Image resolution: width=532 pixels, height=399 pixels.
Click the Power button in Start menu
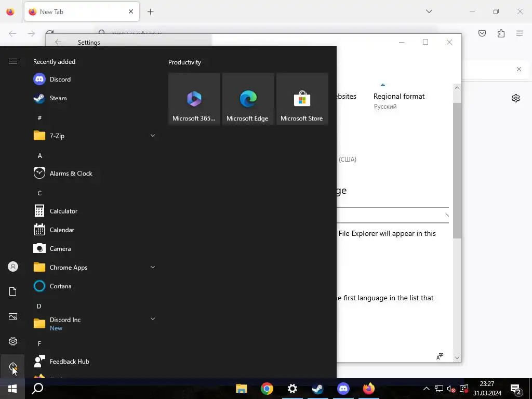coord(12,366)
